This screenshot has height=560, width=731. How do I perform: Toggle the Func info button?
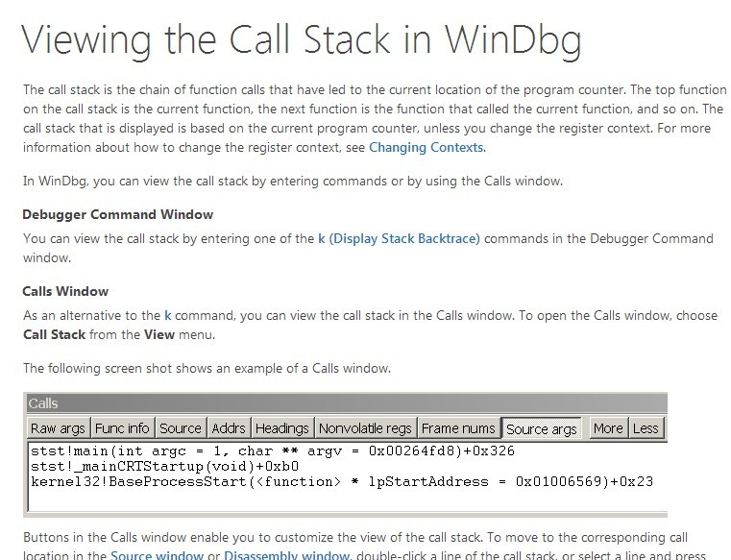tap(122, 428)
